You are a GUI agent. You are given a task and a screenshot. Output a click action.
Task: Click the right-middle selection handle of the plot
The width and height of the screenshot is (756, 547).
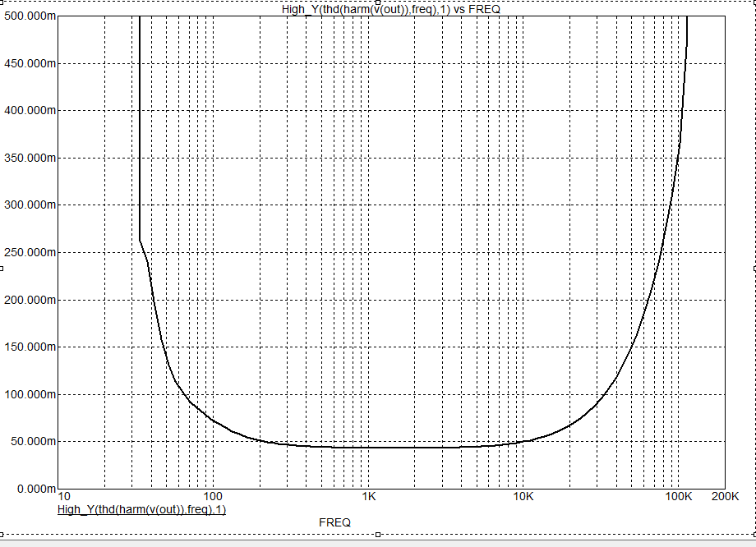coord(754,269)
